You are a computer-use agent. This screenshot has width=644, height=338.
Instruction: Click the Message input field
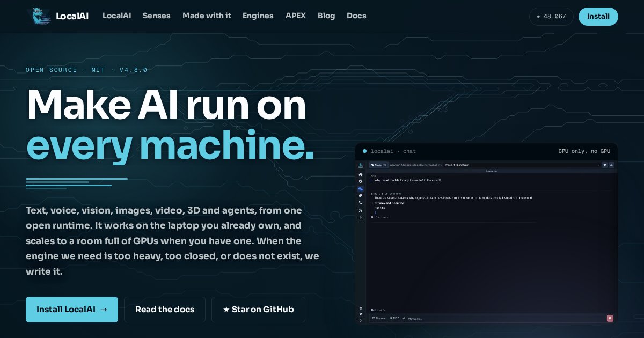[506, 318]
